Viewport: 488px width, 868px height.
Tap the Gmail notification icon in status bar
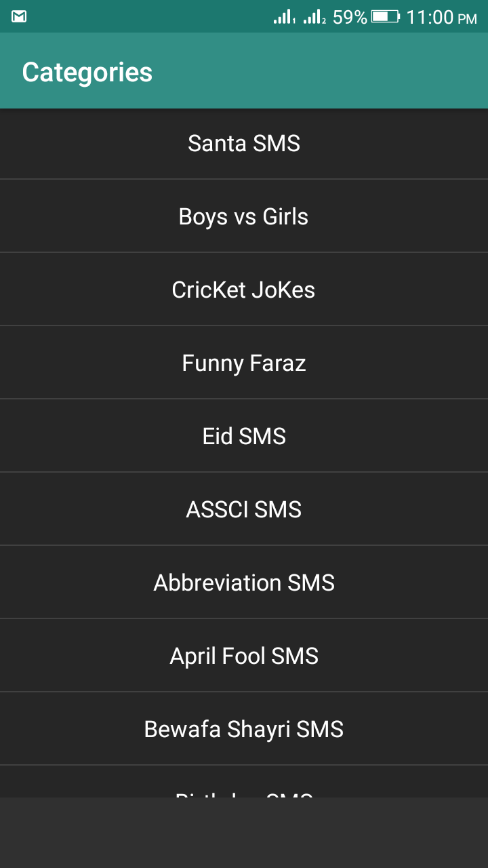pos(19,16)
